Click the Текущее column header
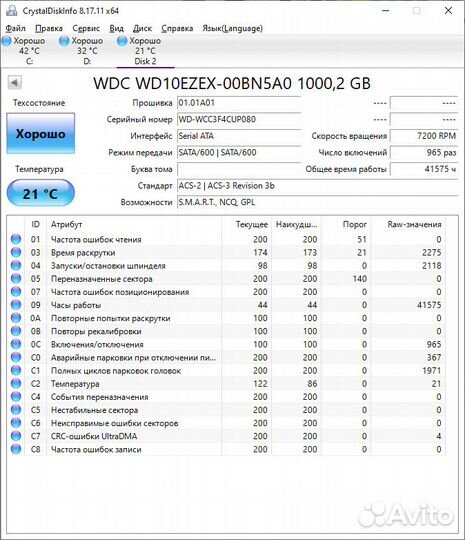This screenshot has height=540, width=465. click(x=247, y=224)
